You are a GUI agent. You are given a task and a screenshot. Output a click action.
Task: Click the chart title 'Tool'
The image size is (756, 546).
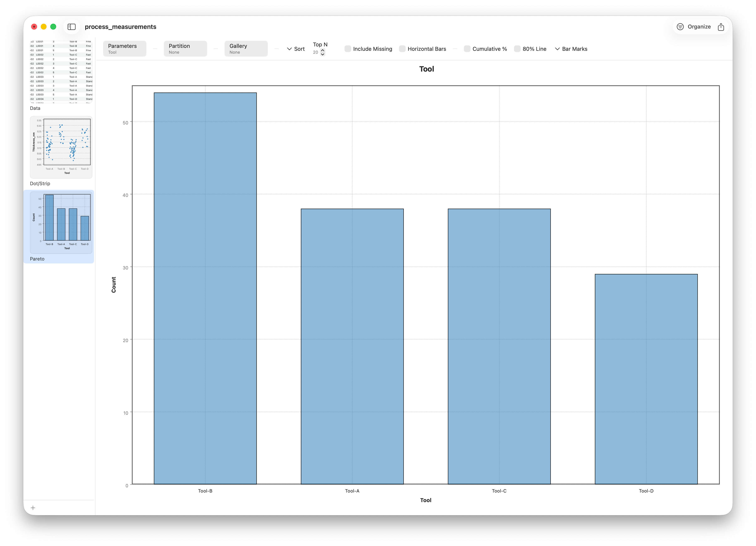[x=426, y=69]
